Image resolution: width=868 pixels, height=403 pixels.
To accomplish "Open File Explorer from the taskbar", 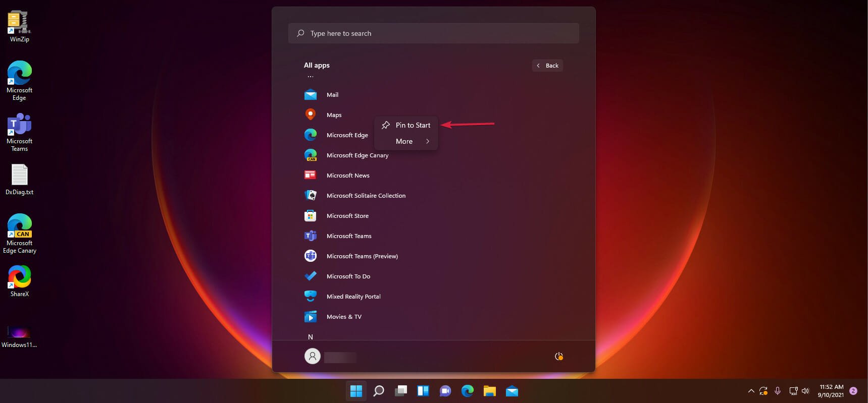I will [490, 391].
